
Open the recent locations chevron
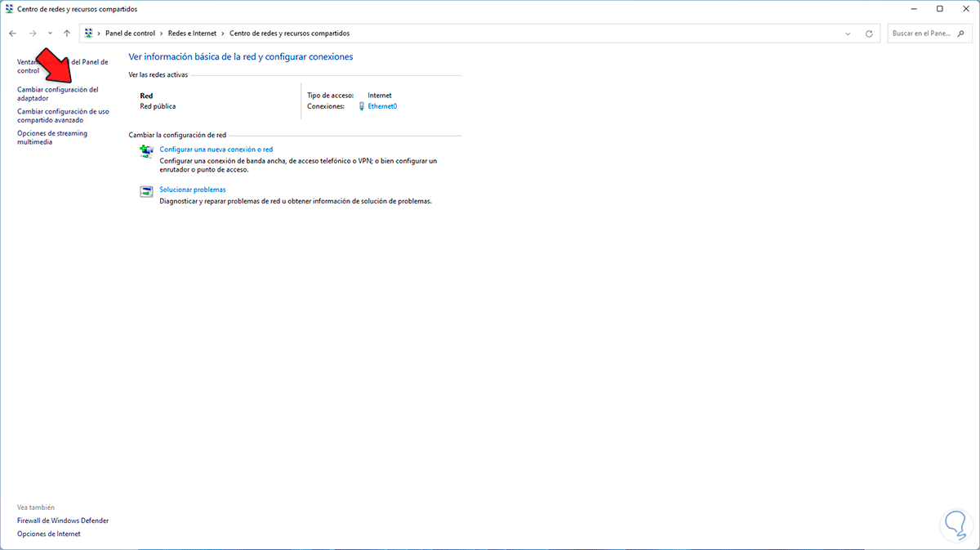(50, 34)
